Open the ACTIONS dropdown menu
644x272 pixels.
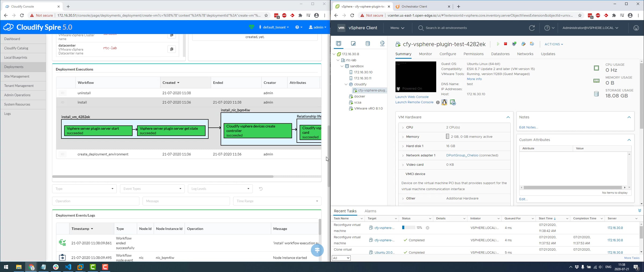point(554,44)
